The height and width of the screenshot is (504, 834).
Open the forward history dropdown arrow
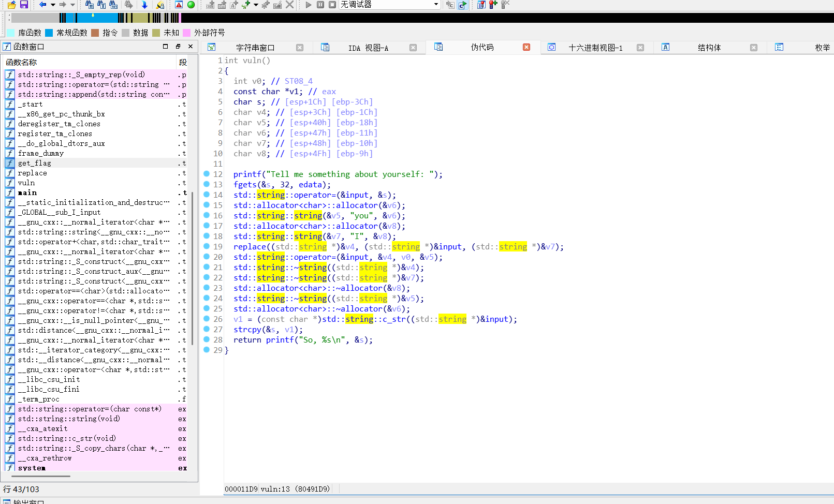click(72, 5)
